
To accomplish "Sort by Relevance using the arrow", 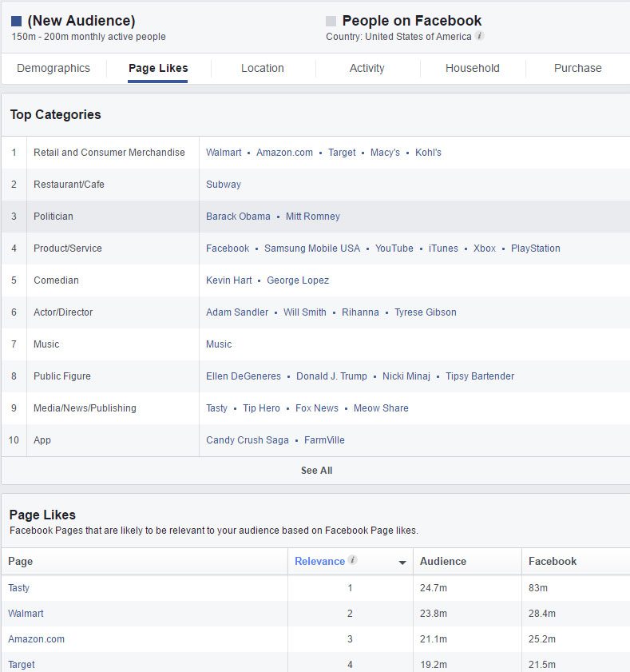I will point(402,563).
